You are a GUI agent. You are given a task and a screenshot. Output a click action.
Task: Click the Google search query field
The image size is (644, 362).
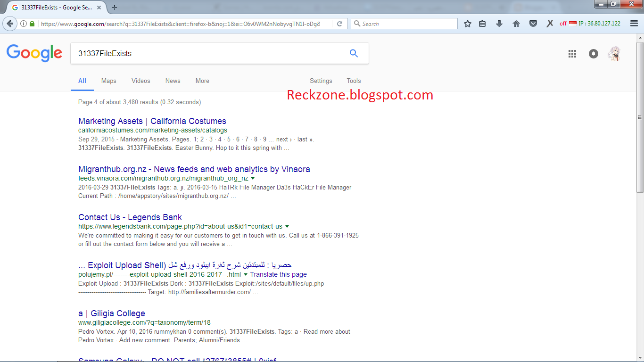pyautogui.click(x=210, y=53)
